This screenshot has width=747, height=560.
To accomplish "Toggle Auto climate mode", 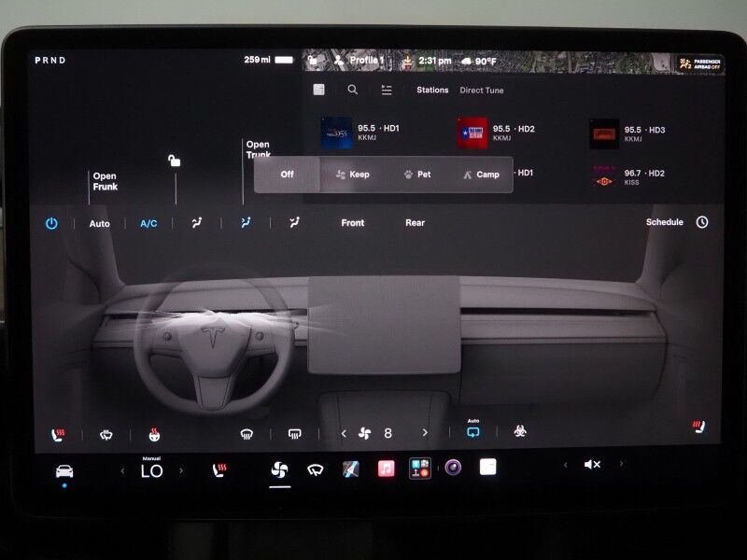I will point(100,223).
